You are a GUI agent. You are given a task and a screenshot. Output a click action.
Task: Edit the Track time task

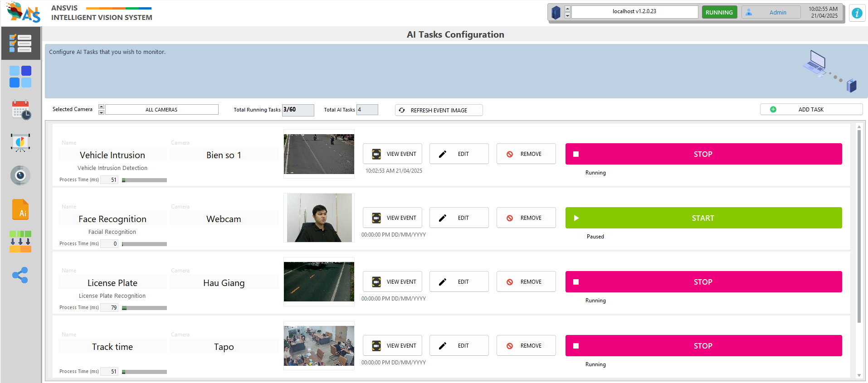458,346
